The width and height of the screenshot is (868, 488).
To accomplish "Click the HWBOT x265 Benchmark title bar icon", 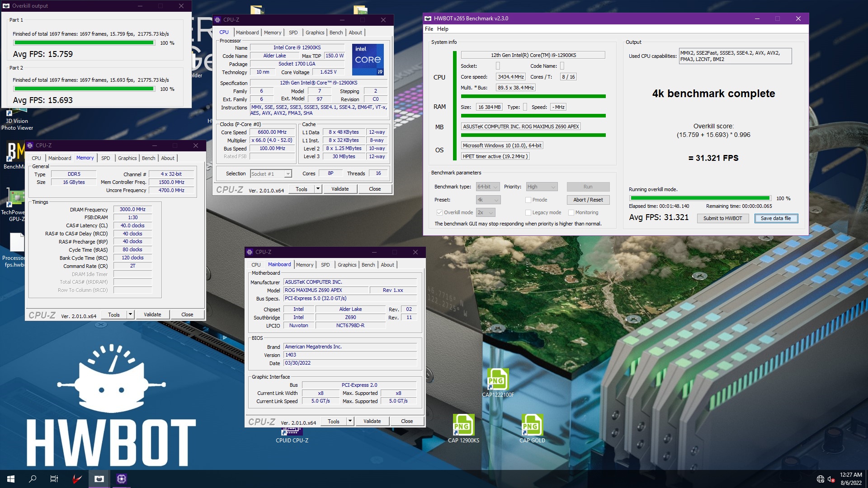I will click(x=428, y=19).
